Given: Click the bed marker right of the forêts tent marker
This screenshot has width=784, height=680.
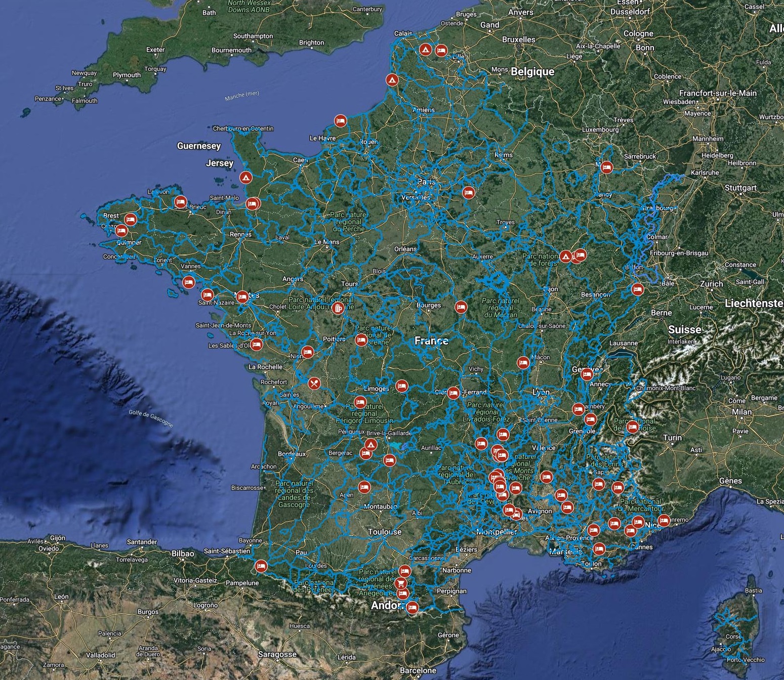Looking at the screenshot, I should tap(580, 255).
